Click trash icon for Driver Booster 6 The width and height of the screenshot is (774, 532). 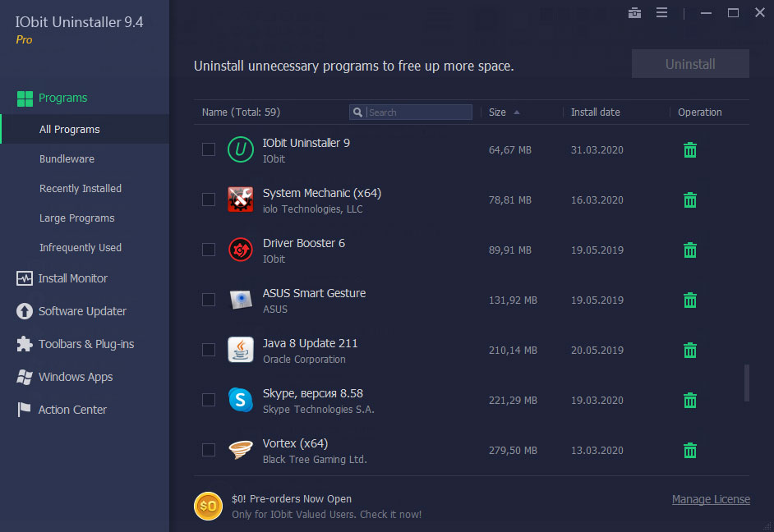[690, 250]
